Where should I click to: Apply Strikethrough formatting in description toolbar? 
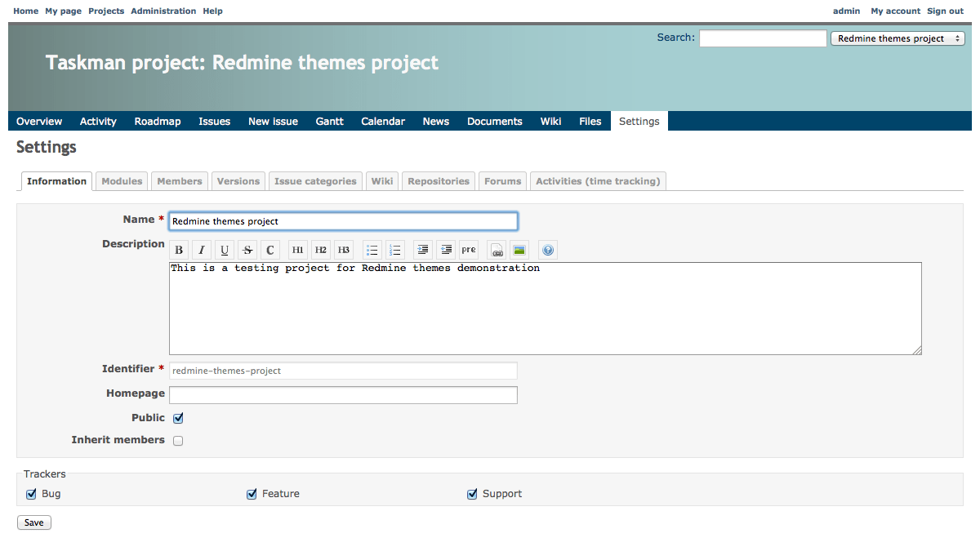247,250
